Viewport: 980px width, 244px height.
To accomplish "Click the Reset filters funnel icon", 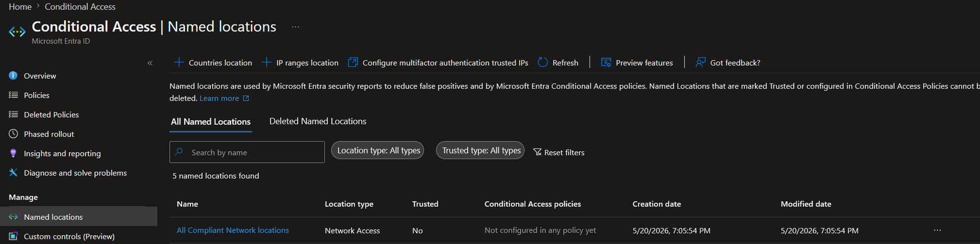I will point(537,152).
